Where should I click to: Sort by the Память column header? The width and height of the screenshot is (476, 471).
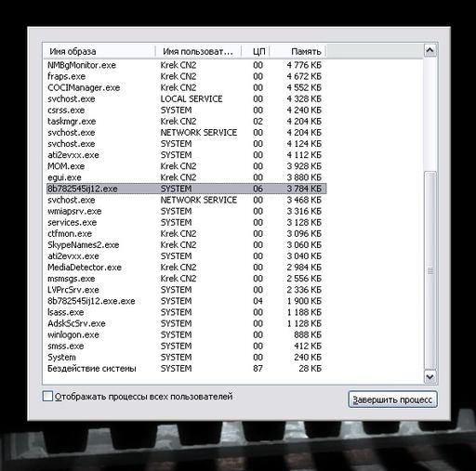[x=298, y=51]
